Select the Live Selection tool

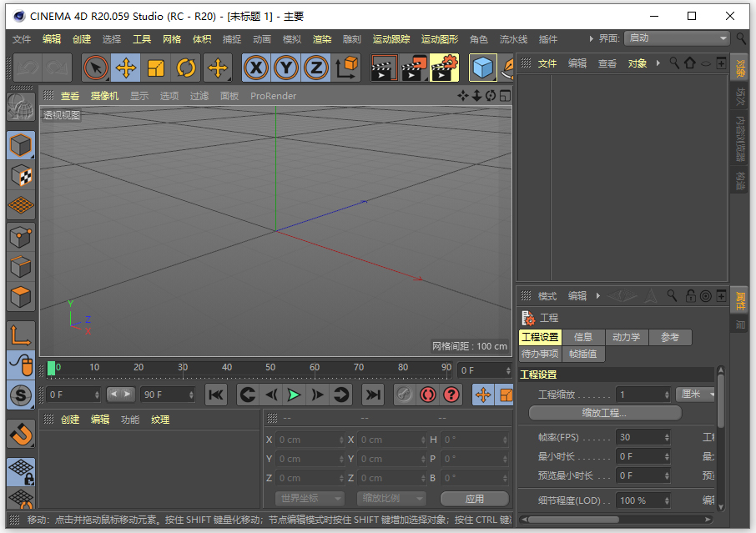coord(94,67)
